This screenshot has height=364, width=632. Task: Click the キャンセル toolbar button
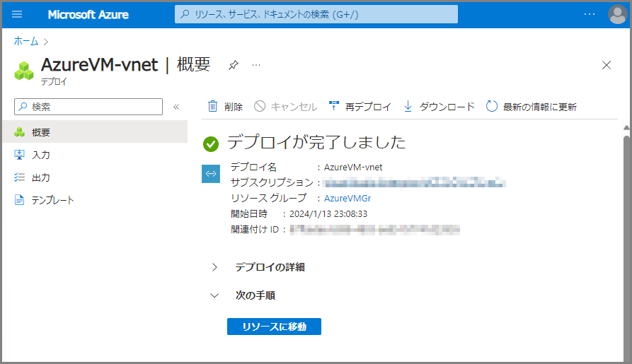click(x=285, y=107)
